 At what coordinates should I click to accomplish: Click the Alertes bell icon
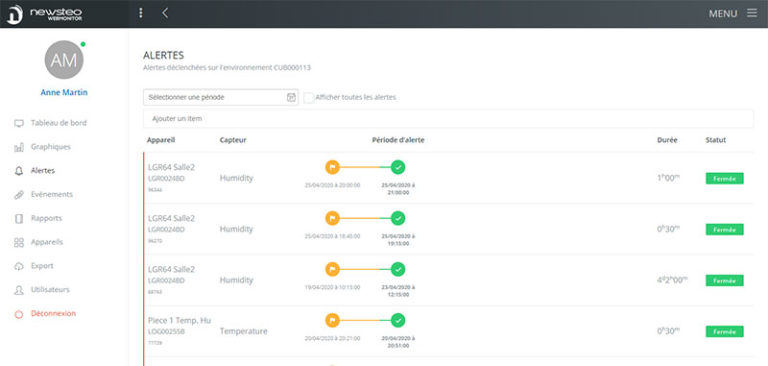coord(19,171)
